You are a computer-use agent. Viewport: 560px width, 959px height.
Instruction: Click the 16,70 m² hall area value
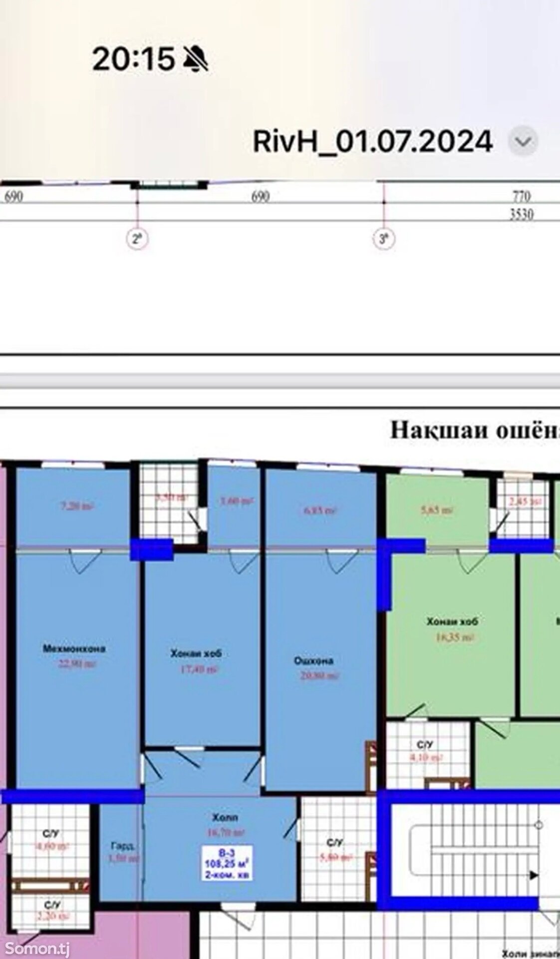pyautogui.click(x=226, y=832)
